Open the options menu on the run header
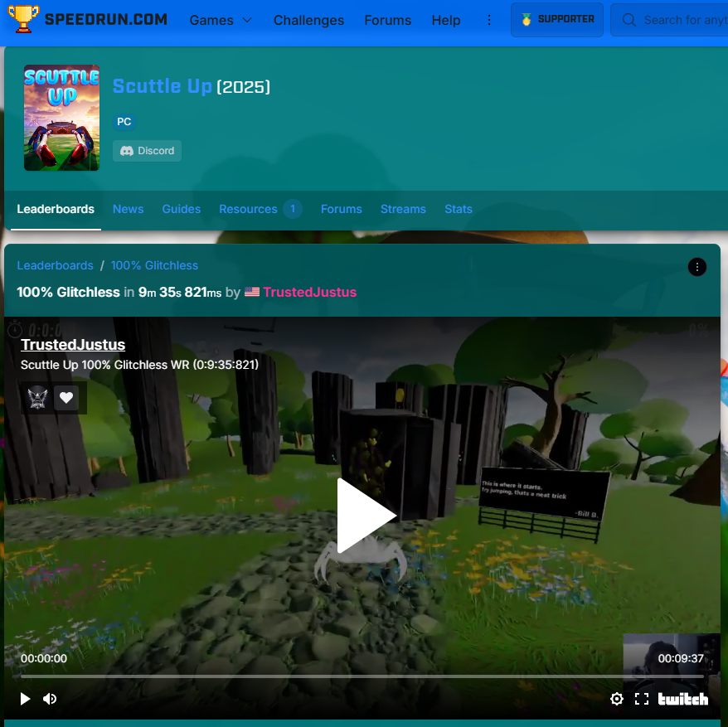The height and width of the screenshot is (727, 728). coord(697,267)
